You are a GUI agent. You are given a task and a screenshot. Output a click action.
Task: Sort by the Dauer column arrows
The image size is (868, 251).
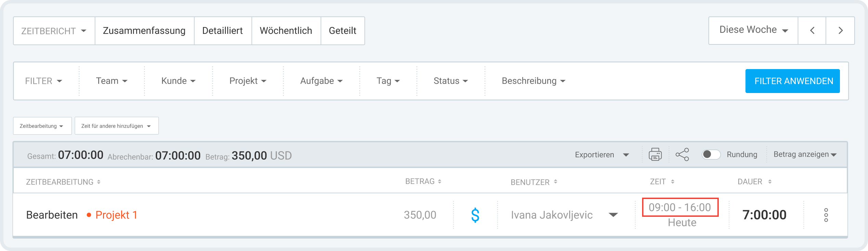(x=770, y=182)
